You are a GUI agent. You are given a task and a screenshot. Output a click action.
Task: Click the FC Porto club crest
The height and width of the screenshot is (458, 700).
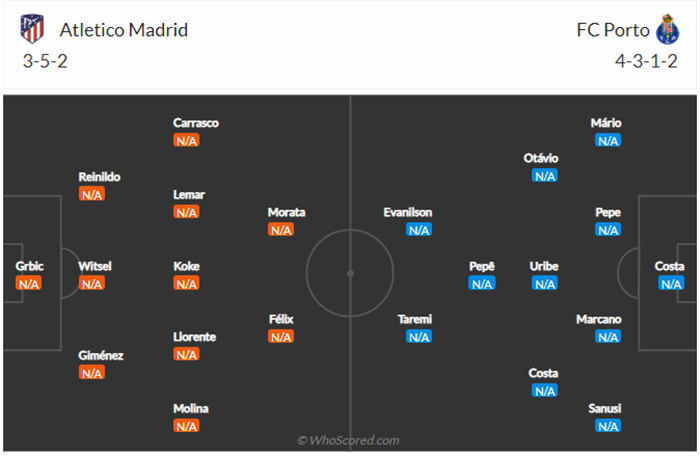click(x=667, y=29)
